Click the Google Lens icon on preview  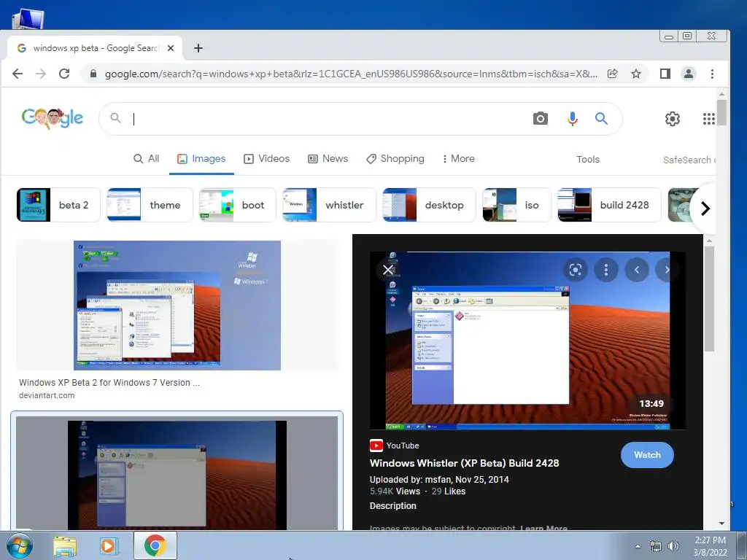(x=575, y=270)
